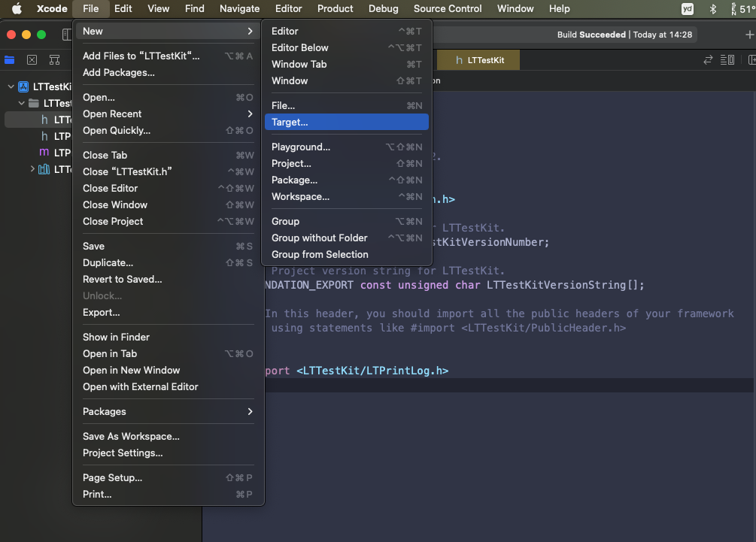This screenshot has width=756, height=542.
Task: Choose Close Project
Action: [168, 221]
